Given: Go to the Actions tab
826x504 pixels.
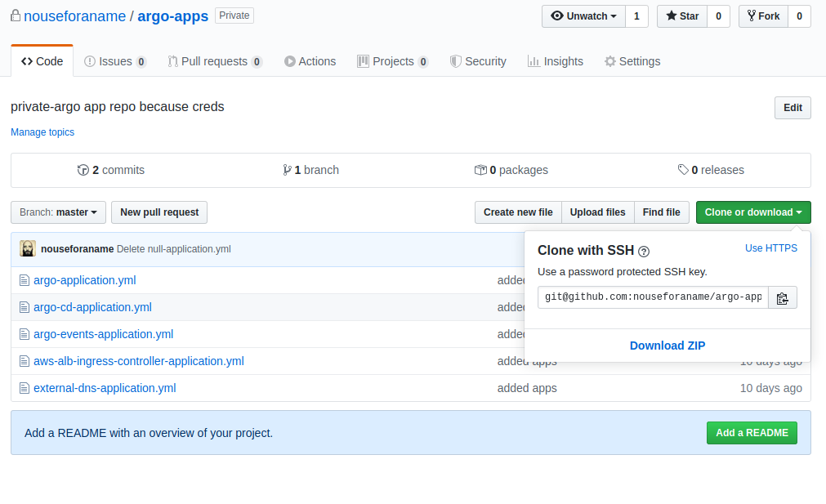Looking at the screenshot, I should point(310,61).
